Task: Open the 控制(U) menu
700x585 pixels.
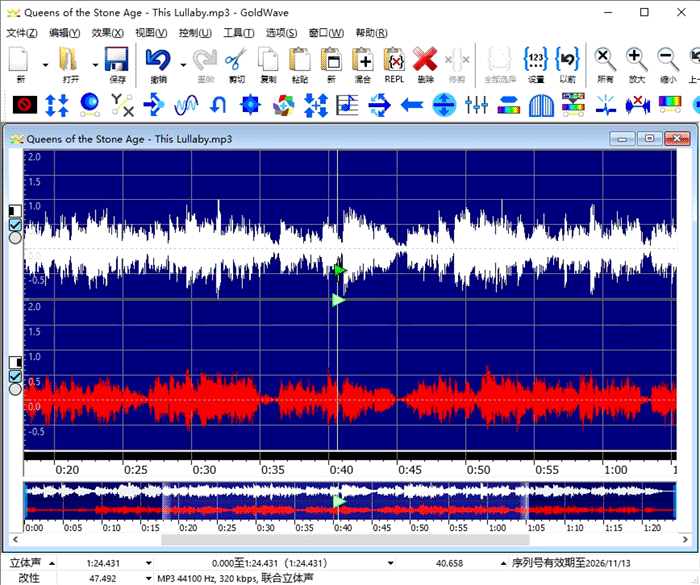Action: point(195,33)
